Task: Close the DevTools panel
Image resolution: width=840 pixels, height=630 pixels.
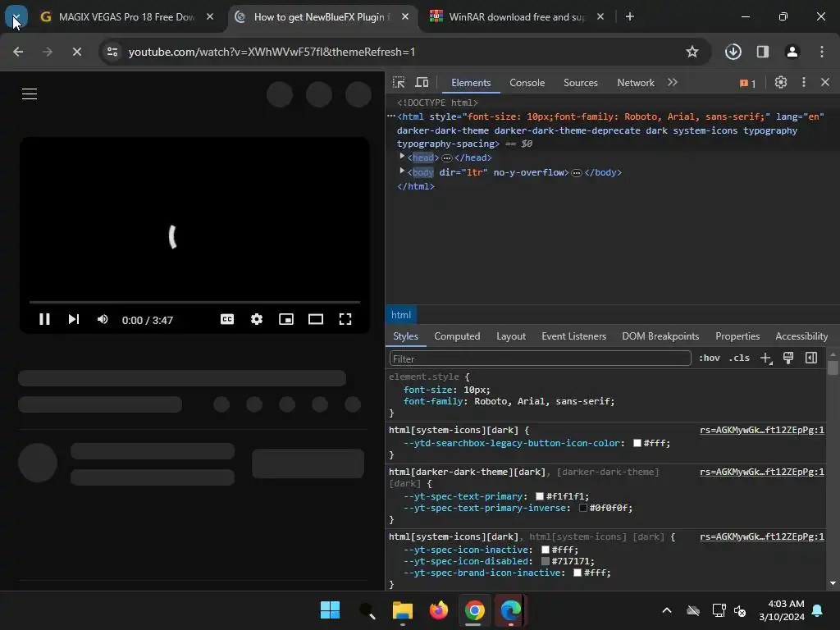Action: pyautogui.click(x=825, y=82)
